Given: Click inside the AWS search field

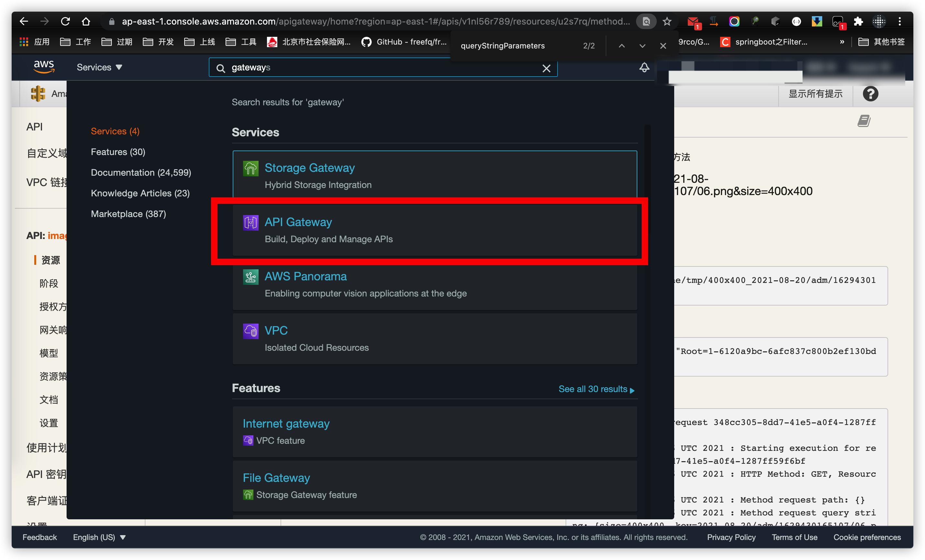Looking at the screenshot, I should point(383,67).
